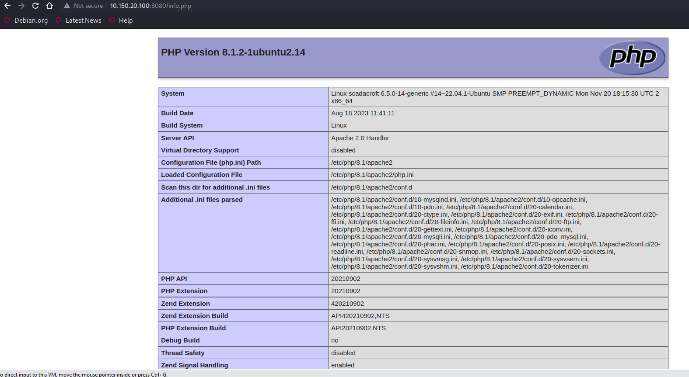This screenshot has width=689, height=377.
Task: Select the Virtual Directory Support label
Action: pos(200,150)
